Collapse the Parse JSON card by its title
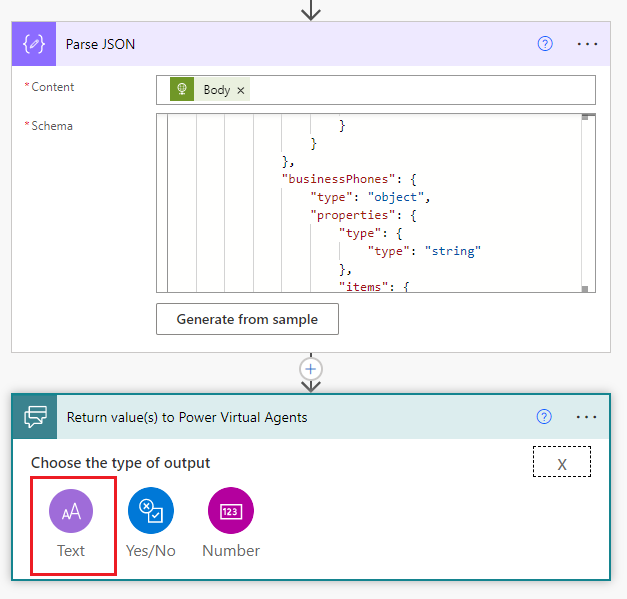This screenshot has height=599, width=627. click(100, 44)
